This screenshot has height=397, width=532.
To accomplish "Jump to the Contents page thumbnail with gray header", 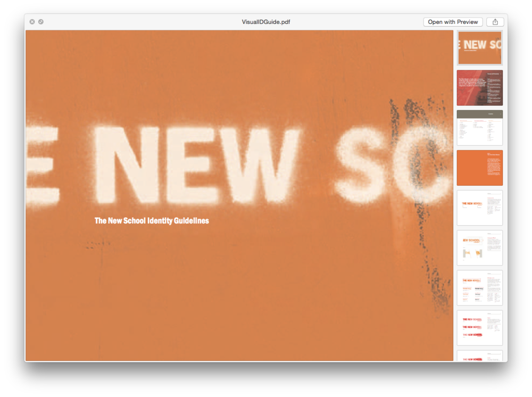I will click(479, 128).
